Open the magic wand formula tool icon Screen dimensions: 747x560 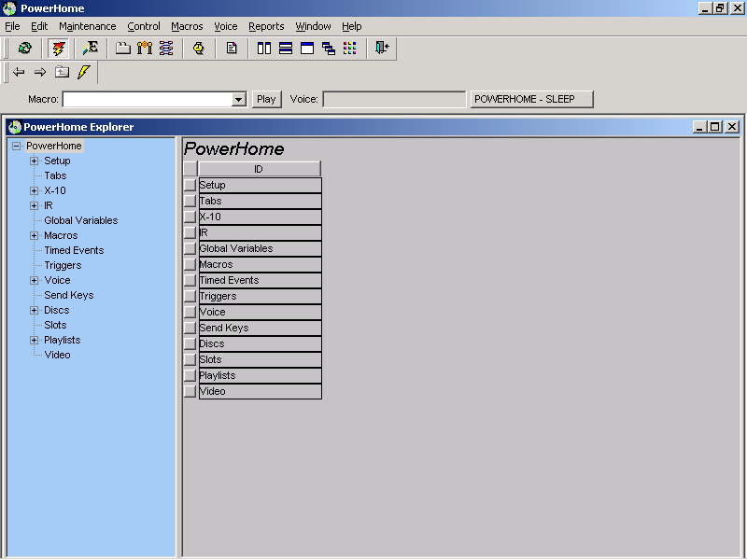(x=90, y=49)
